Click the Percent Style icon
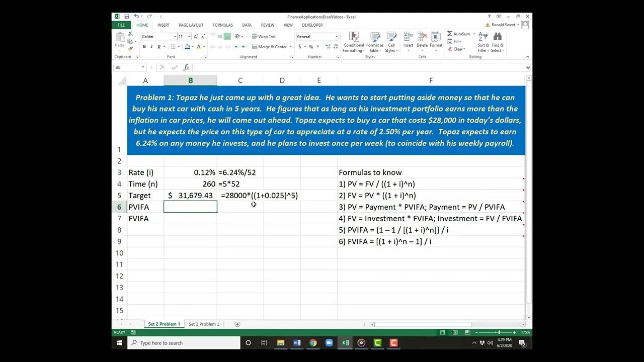This screenshot has height=362, width=644. (x=311, y=46)
